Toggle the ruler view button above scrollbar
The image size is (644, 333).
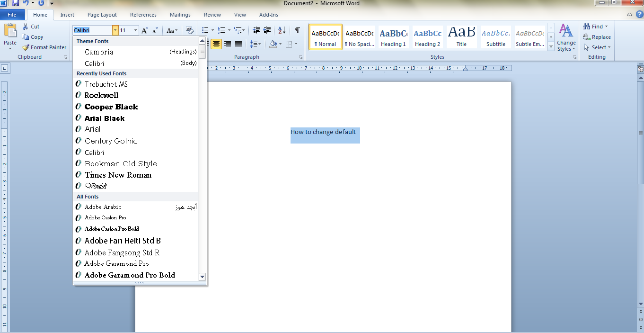(x=640, y=69)
